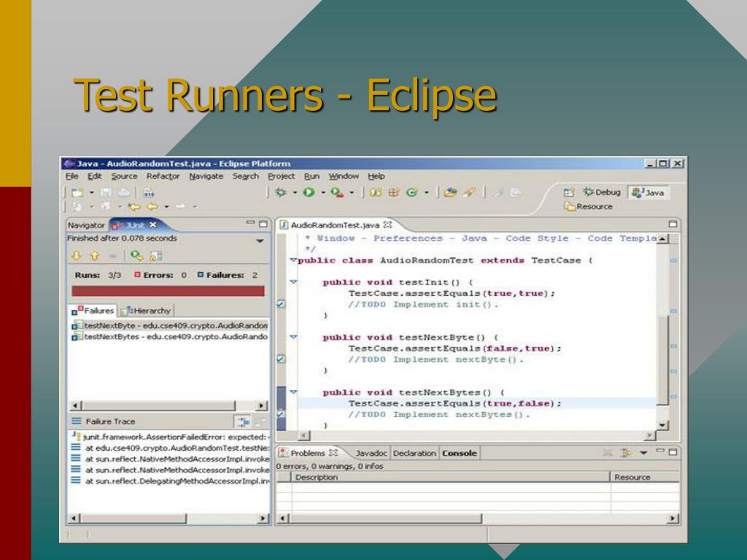Click the AssertionFailedError trace line
The image size is (747, 560).
[x=169, y=437]
